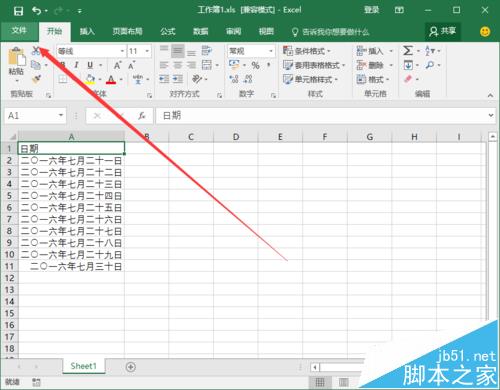The image size is (500, 390).
Task: Click the text Orientation icon
Action: coord(197,79)
